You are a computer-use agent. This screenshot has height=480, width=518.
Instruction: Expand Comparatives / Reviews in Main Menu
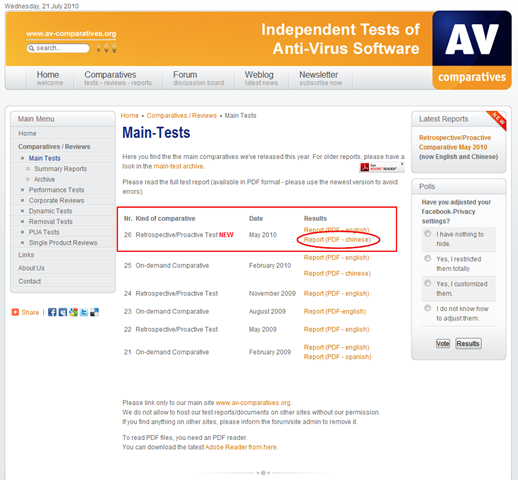pos(54,147)
